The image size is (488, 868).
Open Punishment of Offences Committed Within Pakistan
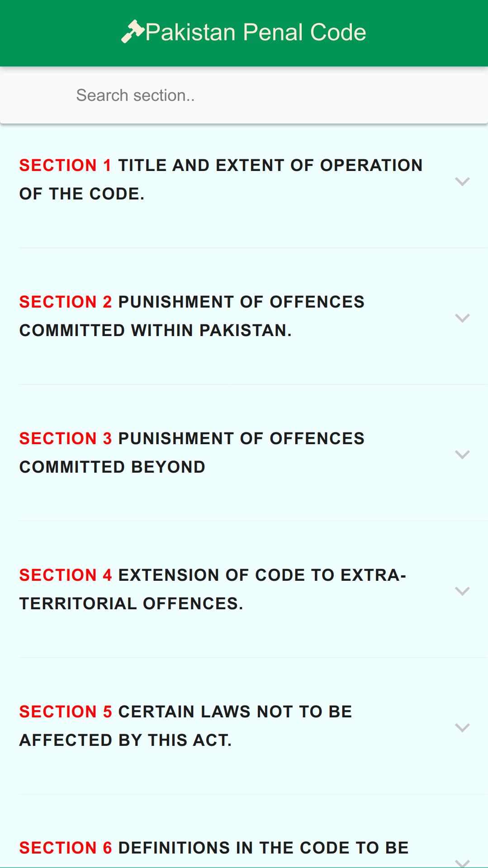pos(192,316)
